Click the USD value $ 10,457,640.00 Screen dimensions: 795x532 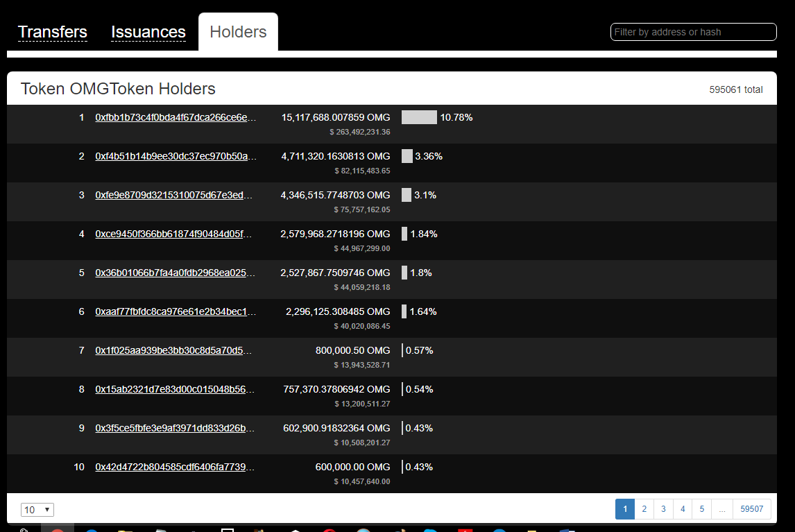[x=362, y=481]
